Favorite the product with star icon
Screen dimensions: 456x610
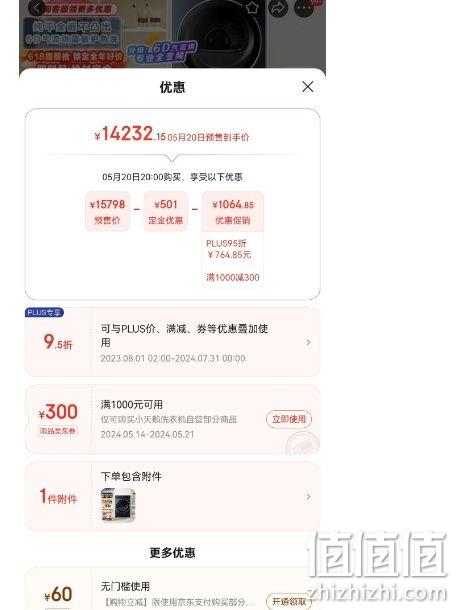point(253,7)
